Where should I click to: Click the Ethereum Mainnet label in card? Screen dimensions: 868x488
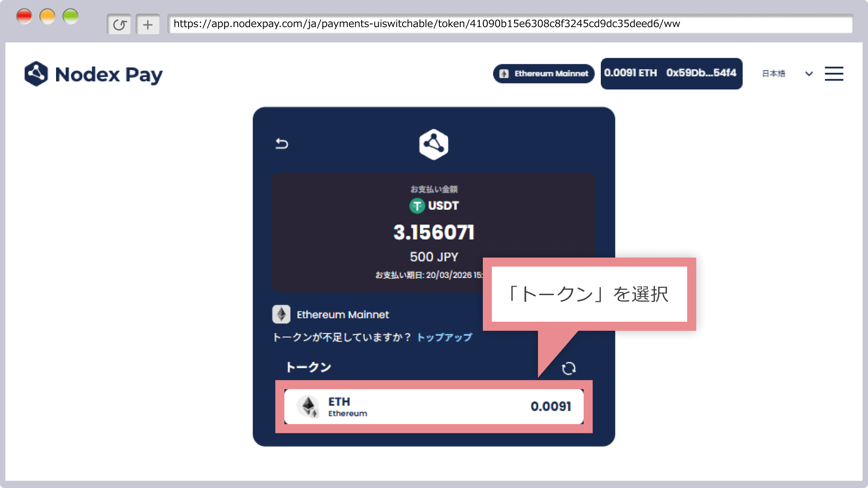click(x=343, y=314)
